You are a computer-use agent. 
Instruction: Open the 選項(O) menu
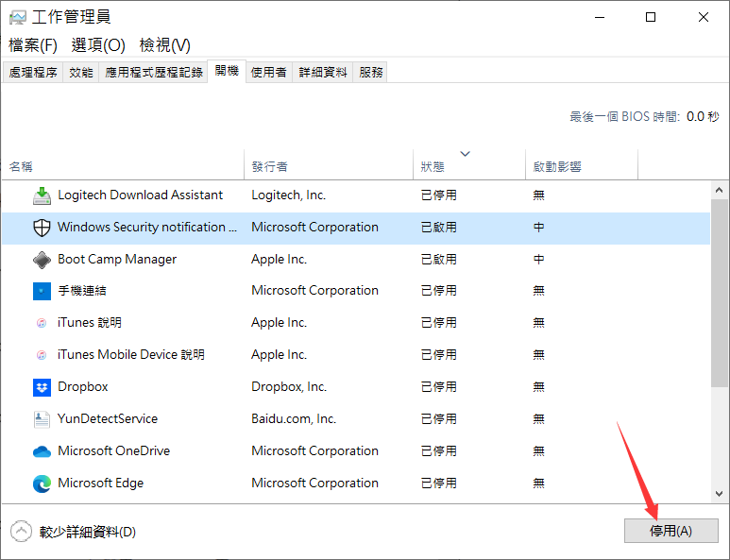(98, 45)
